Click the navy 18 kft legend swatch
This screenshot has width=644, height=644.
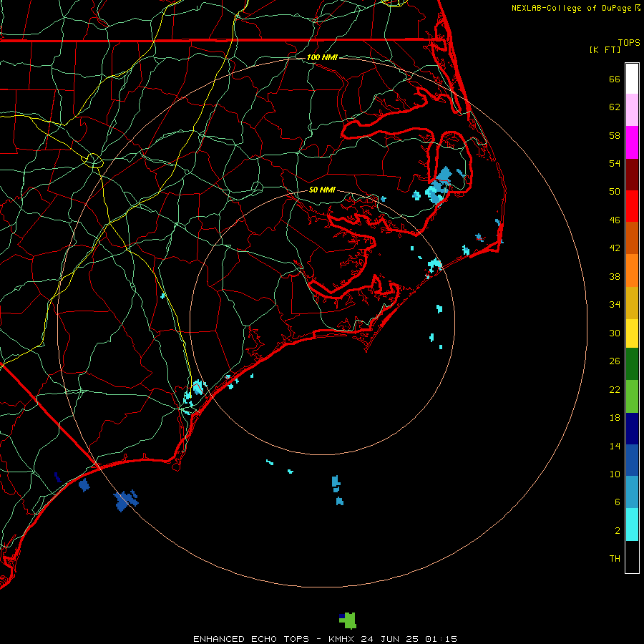(x=632, y=429)
